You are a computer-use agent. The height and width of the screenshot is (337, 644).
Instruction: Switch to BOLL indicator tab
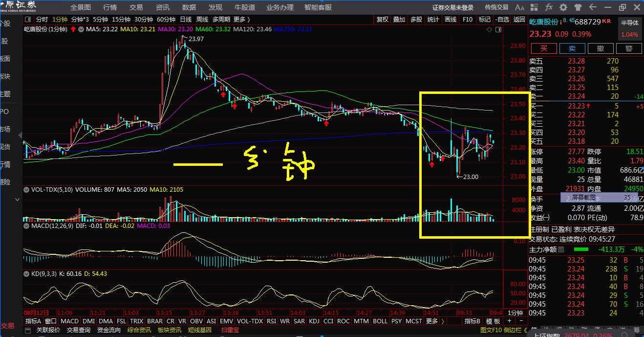coord(380,321)
